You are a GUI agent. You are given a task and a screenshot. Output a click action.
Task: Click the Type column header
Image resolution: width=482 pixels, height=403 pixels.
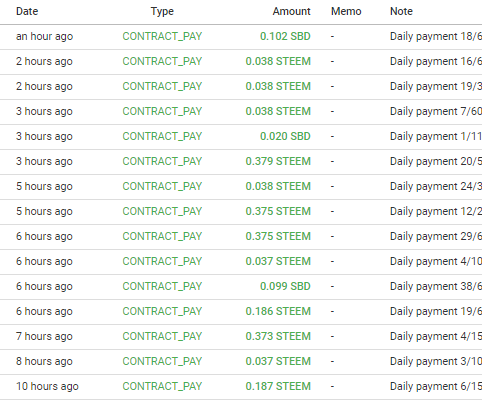point(162,11)
